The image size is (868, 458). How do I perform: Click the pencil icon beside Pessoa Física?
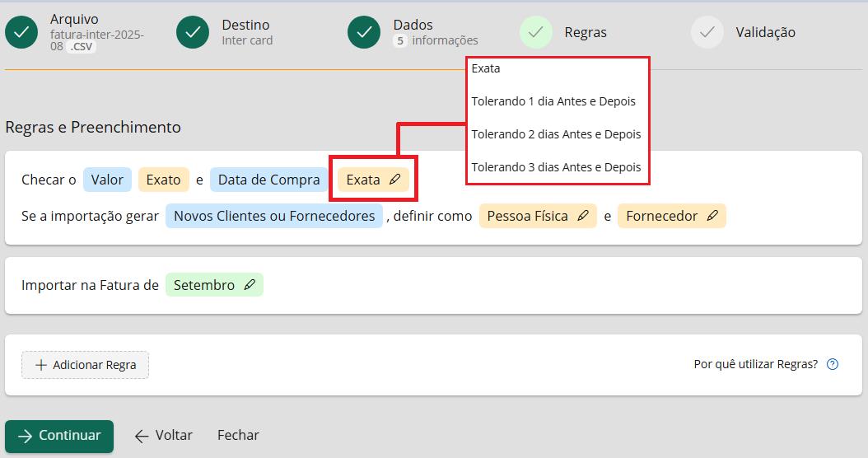click(583, 216)
